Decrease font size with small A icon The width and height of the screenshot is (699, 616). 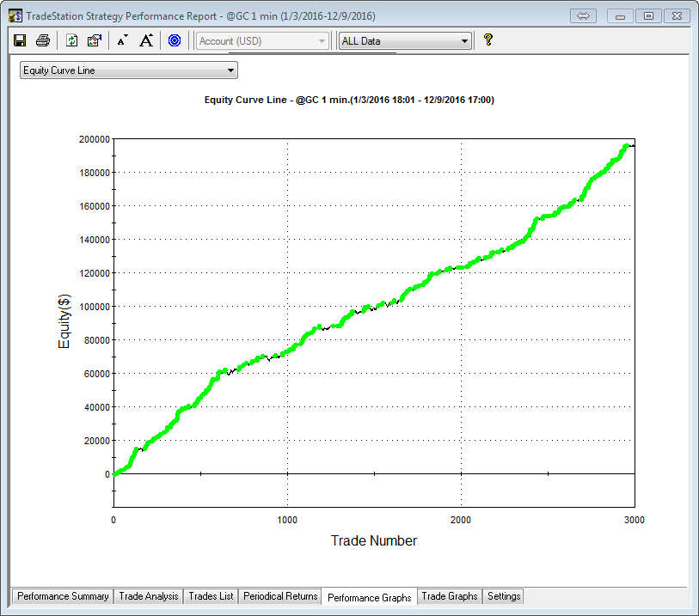pyautogui.click(x=122, y=40)
